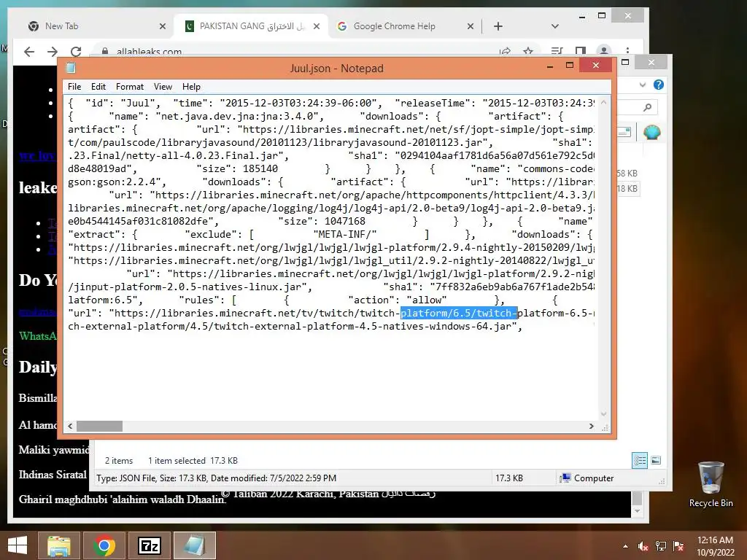Open File Explorer from the taskbar
This screenshot has width=747, height=560.
[59, 545]
